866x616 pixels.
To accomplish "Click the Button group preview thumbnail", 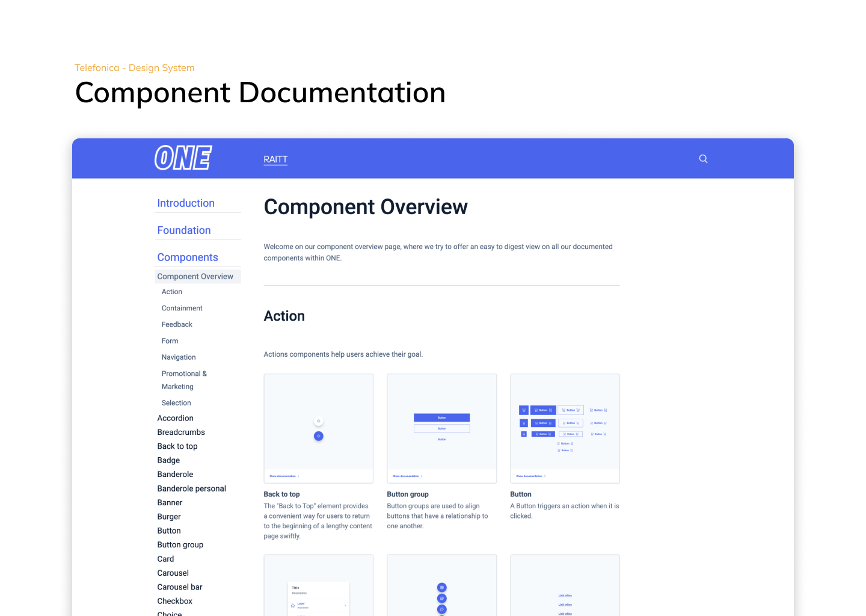I will (x=441, y=422).
